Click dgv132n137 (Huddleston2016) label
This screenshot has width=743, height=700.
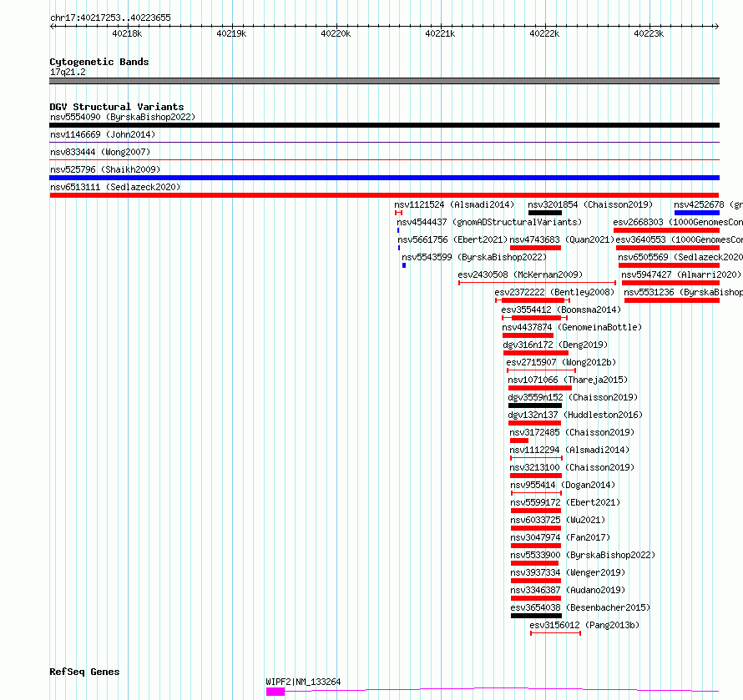575,415
